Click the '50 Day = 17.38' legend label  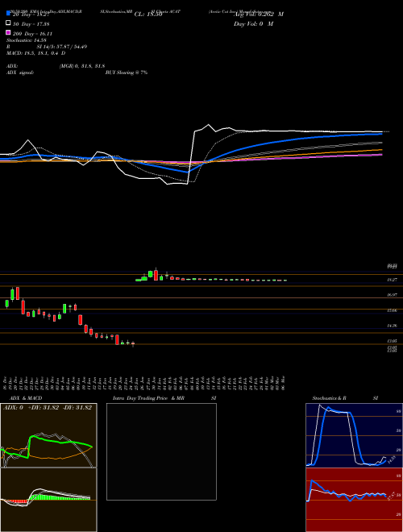(x=31, y=23)
